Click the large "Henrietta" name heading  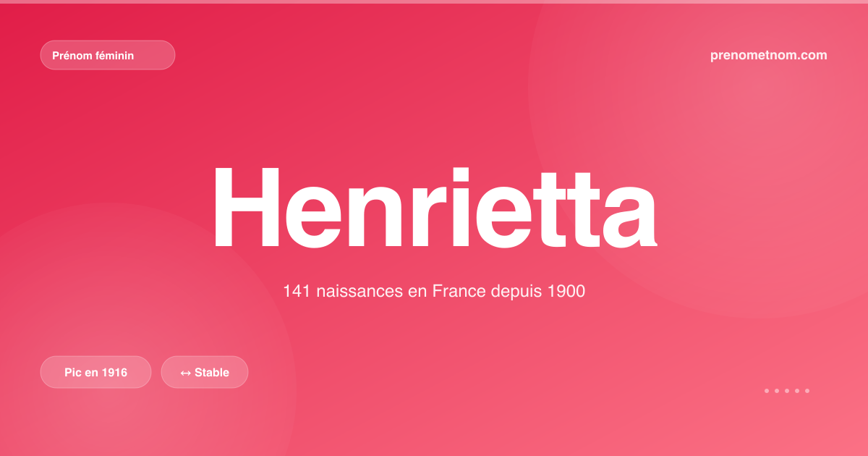434,208
